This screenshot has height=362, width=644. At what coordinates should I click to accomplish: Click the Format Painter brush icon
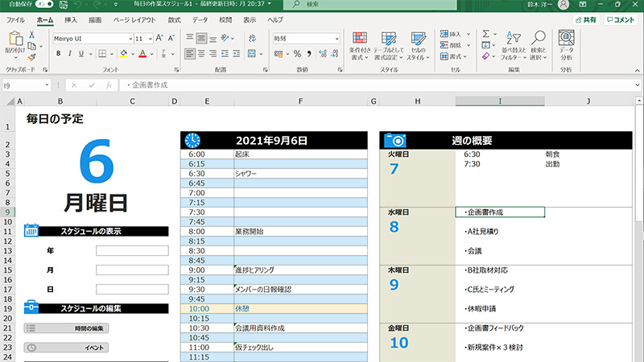(x=31, y=56)
